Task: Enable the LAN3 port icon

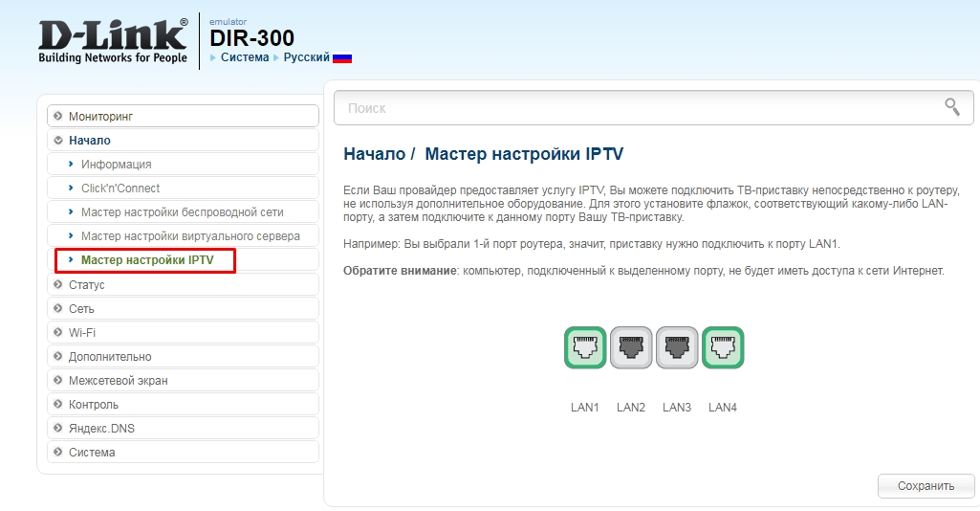Action: pyautogui.click(x=677, y=347)
